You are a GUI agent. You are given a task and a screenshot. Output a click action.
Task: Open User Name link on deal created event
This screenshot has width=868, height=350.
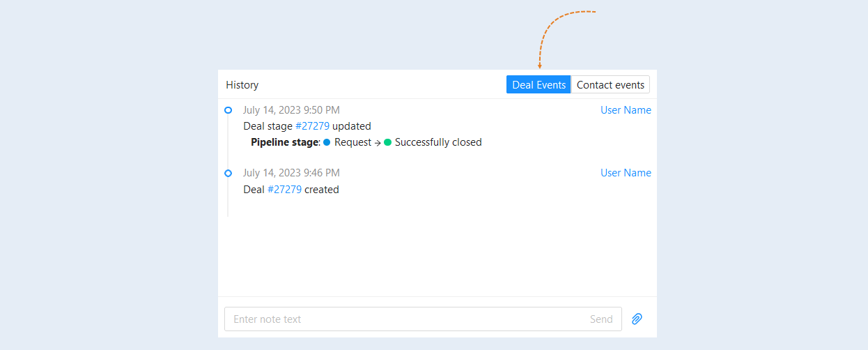626,173
